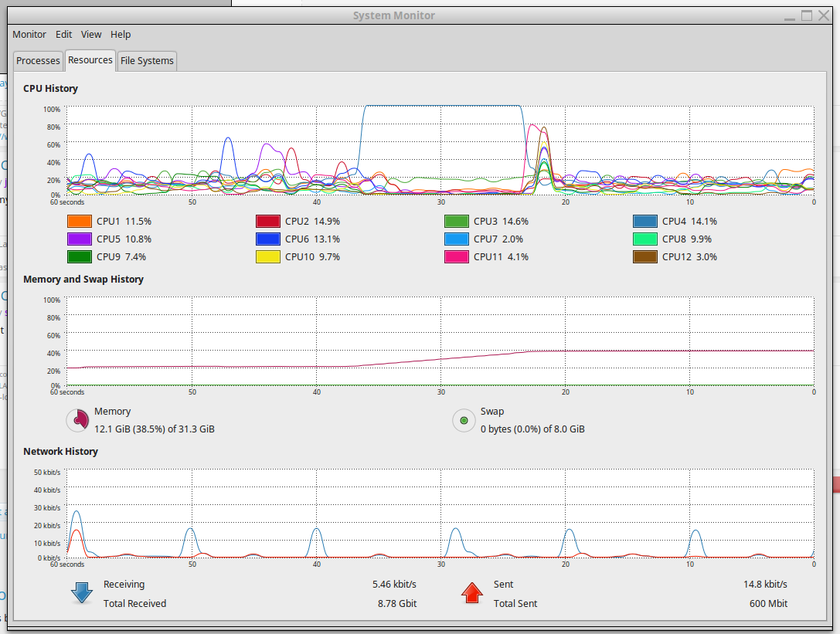Click the Memory and Swap History heading
This screenshot has height=634, width=840.
[83, 279]
